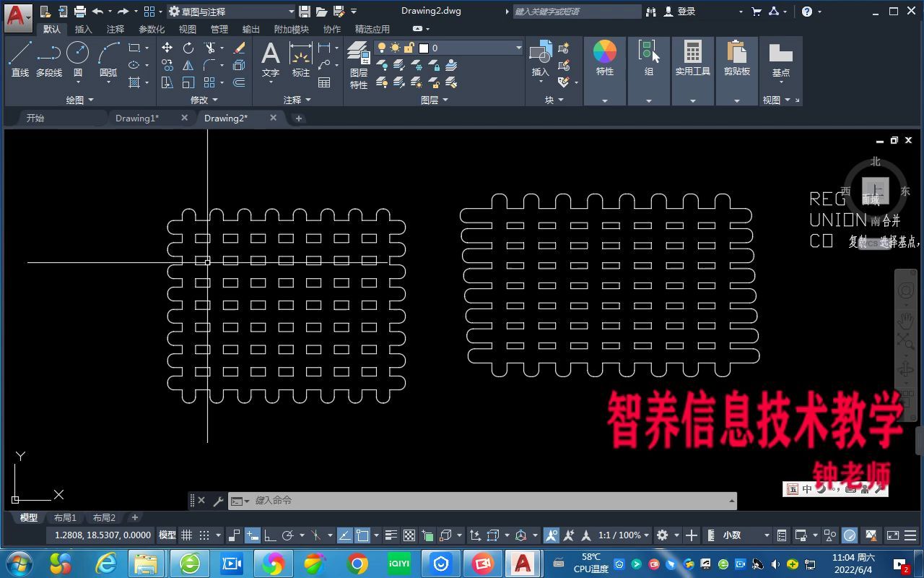Switch to the Drawing1 file tab
The image size is (924, 578).
[x=137, y=118]
